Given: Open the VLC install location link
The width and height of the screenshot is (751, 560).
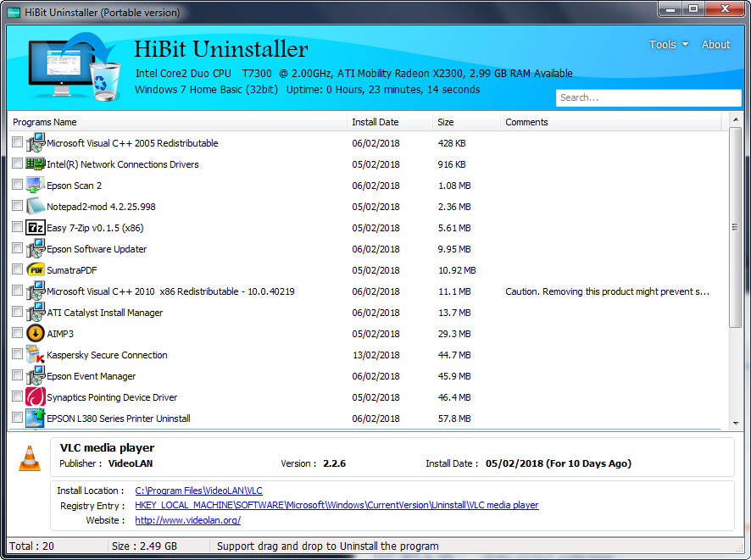Looking at the screenshot, I should point(198,491).
